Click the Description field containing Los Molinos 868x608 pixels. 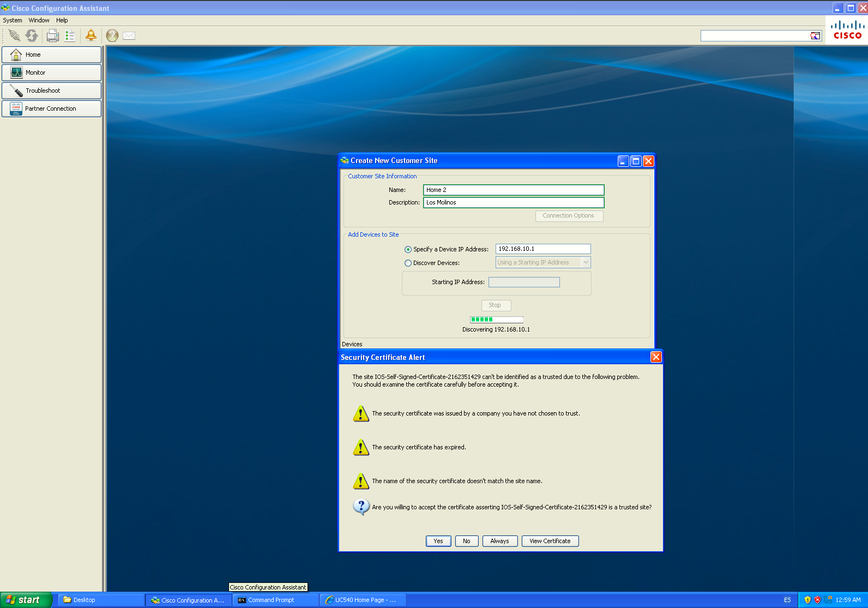click(514, 202)
